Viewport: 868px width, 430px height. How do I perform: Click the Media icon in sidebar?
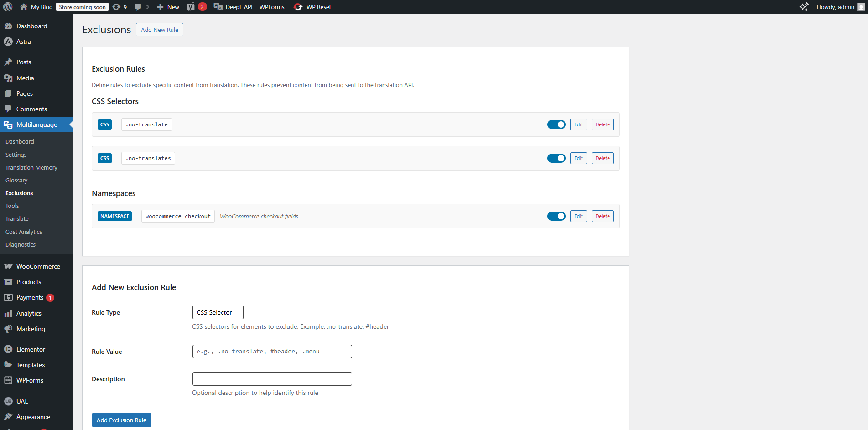pos(8,78)
